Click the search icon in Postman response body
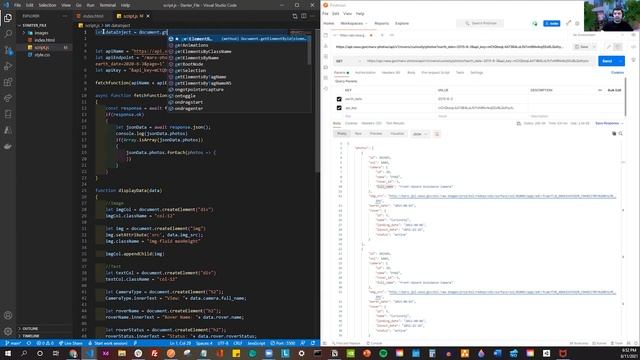Image resolution: width=640 pixels, height=360 pixels. [620, 133]
